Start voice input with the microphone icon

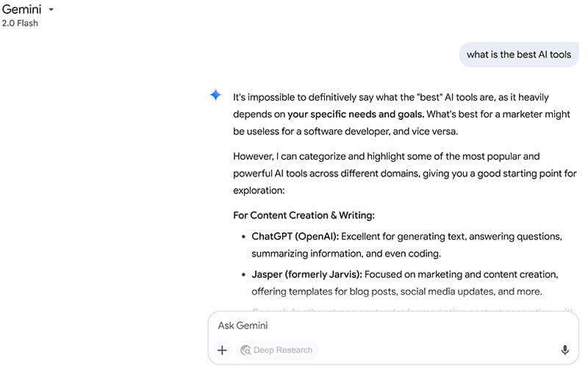pos(564,350)
